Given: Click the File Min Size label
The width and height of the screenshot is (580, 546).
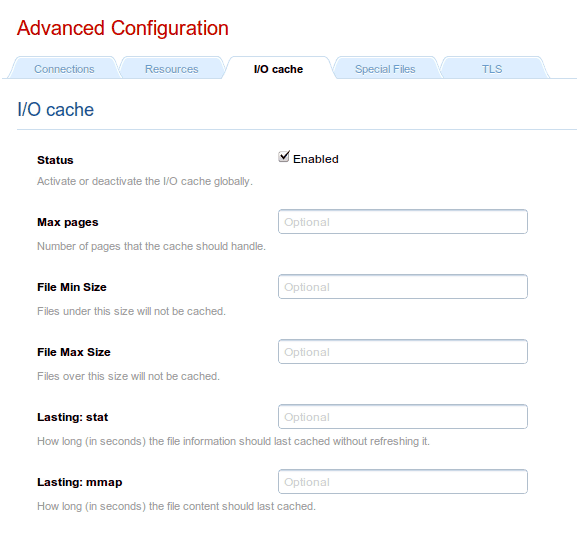Looking at the screenshot, I should pyautogui.click(x=72, y=287).
